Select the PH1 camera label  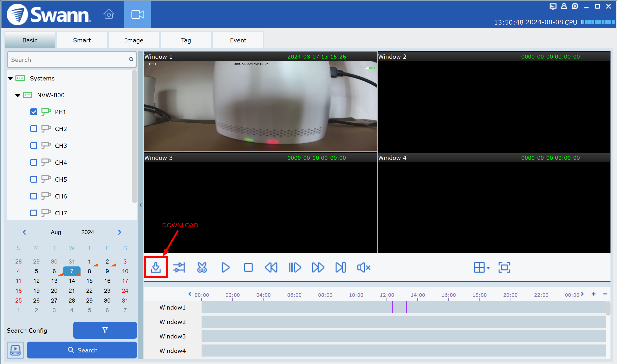tap(60, 112)
